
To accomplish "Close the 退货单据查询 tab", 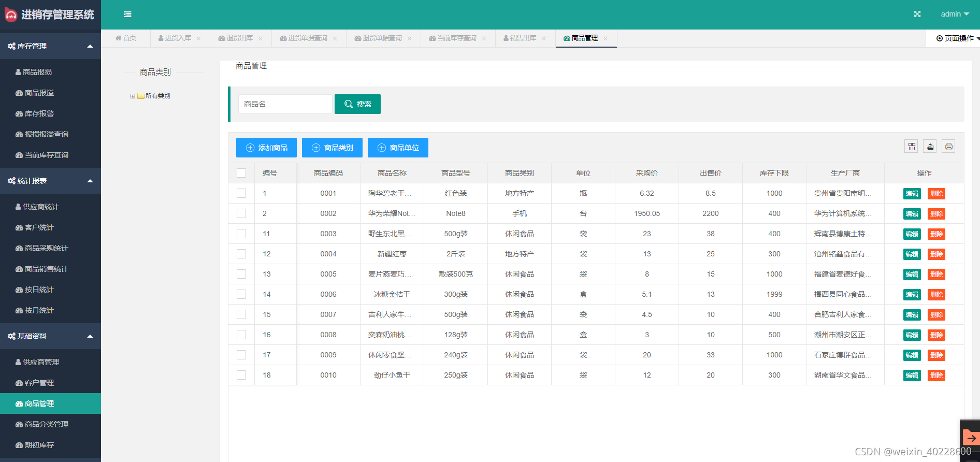I will coord(409,38).
